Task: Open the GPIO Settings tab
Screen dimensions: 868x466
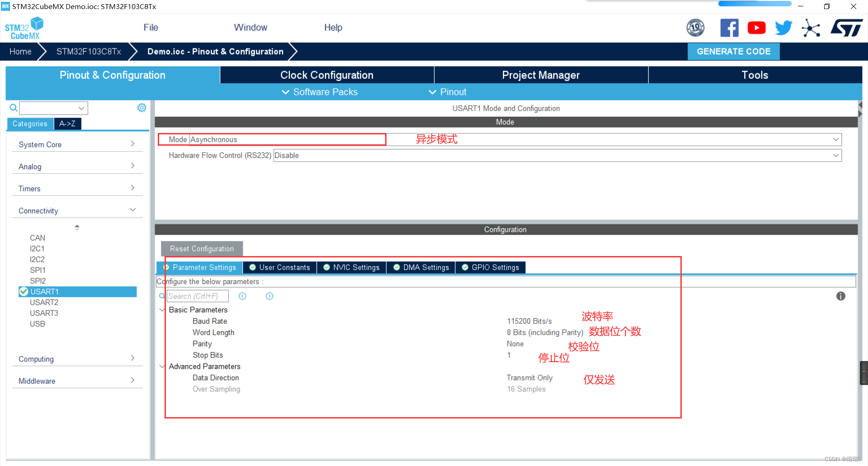Action: [491, 267]
